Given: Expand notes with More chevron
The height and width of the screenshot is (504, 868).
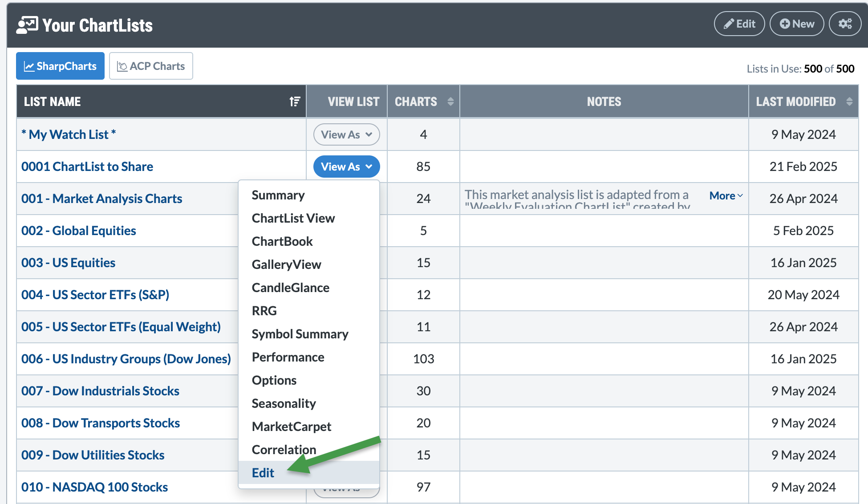Looking at the screenshot, I should pos(726,196).
